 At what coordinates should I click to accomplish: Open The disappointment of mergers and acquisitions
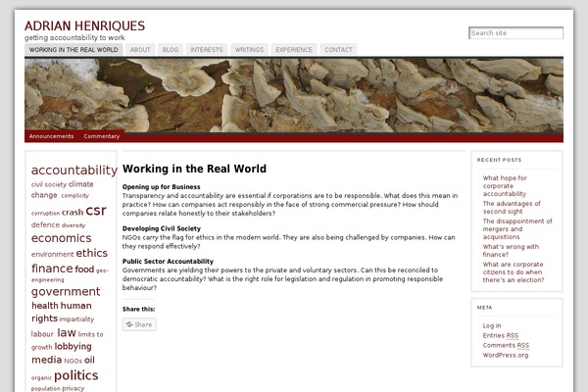(x=517, y=229)
